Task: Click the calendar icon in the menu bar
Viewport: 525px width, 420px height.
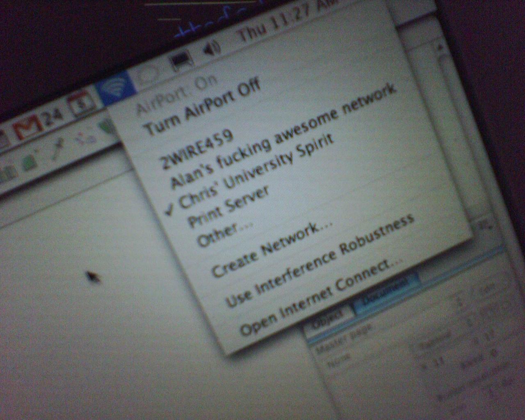Action: (x=81, y=105)
